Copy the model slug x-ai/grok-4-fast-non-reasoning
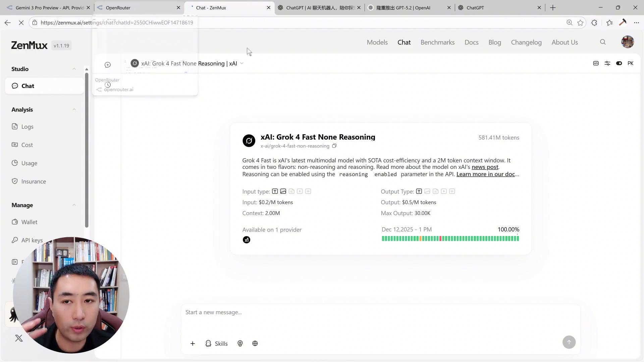This screenshot has width=644, height=362. pos(334,146)
